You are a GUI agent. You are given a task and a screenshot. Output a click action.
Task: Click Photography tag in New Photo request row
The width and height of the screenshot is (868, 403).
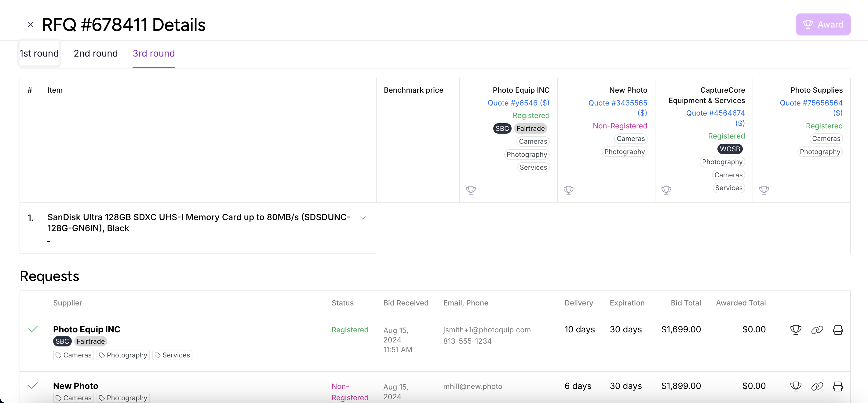click(123, 398)
